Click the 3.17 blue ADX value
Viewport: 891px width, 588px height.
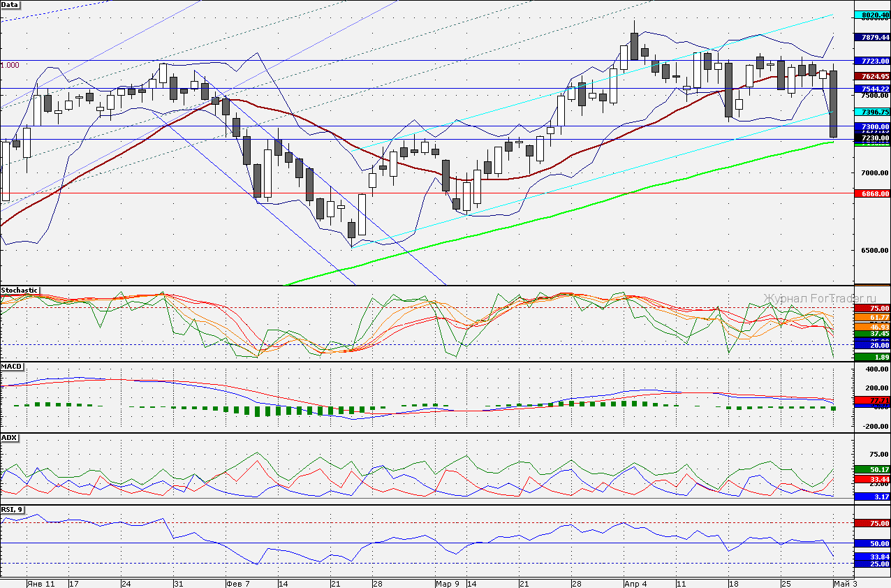pos(872,497)
